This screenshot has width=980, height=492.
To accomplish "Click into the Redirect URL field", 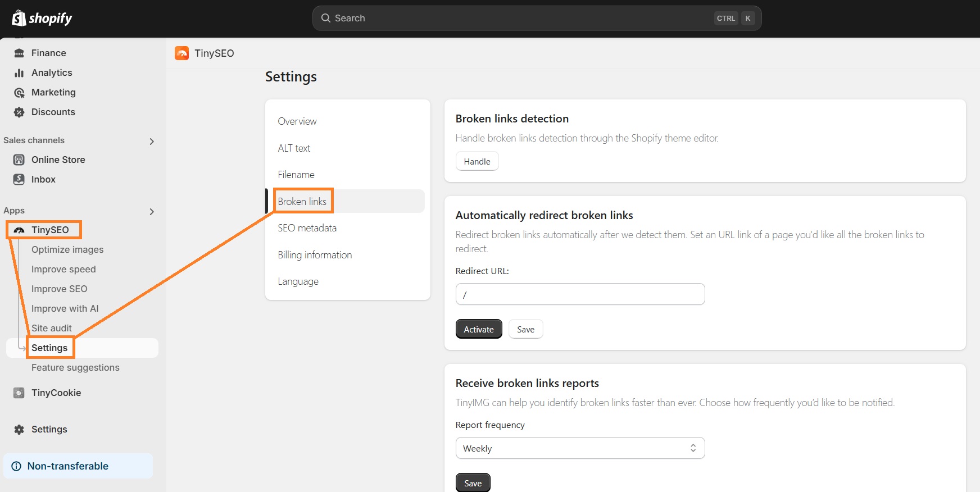I will 580,294.
